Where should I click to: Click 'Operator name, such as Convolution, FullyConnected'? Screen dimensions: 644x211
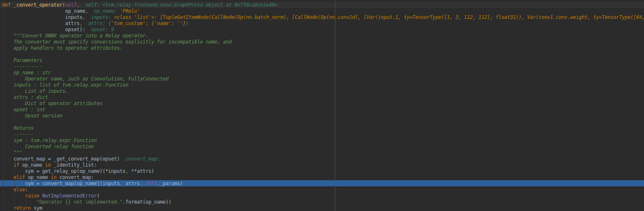click(97, 79)
